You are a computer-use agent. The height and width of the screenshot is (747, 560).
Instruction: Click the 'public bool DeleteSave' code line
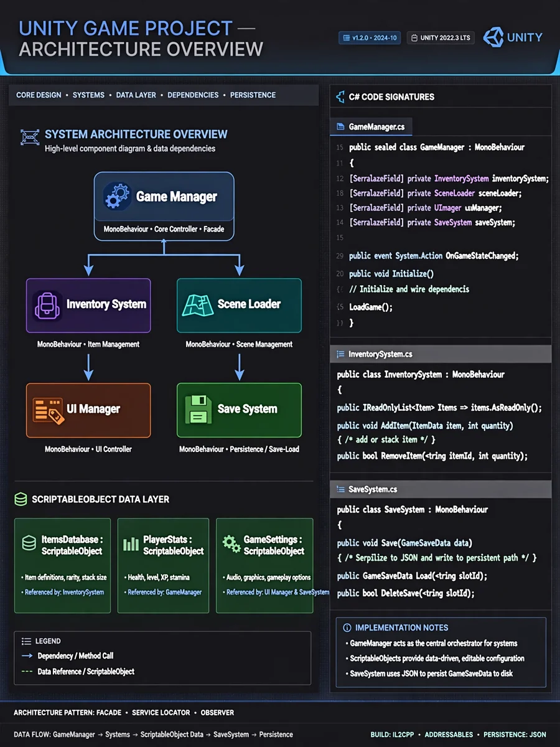pos(406,593)
